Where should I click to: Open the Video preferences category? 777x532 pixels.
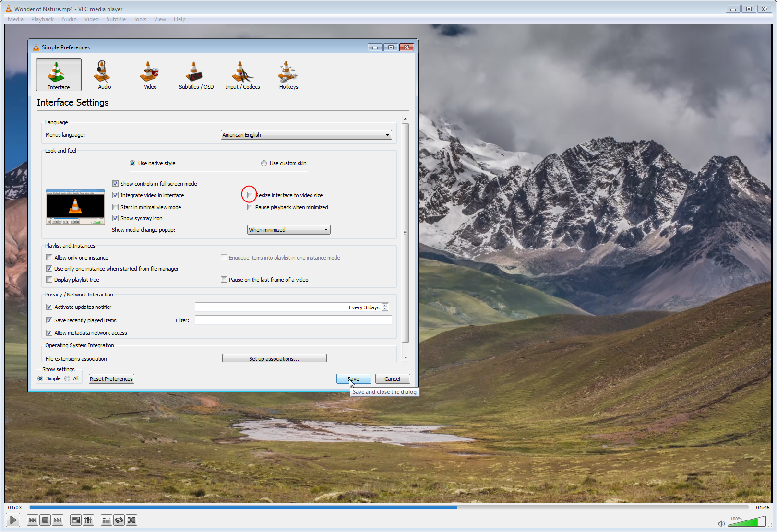pos(150,75)
